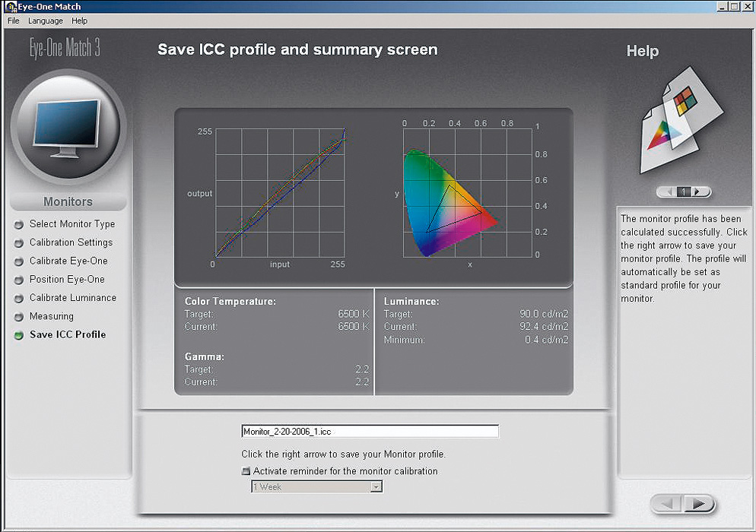Image resolution: width=756 pixels, height=532 pixels.
Task: Click the 'Save ICC profile and summary screen' title
Action: tap(297, 49)
